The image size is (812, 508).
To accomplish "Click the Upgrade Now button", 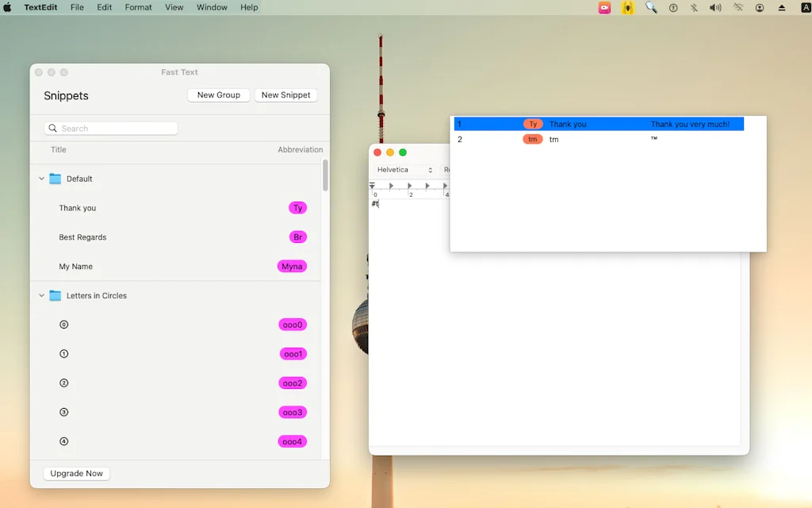I will pyautogui.click(x=76, y=473).
